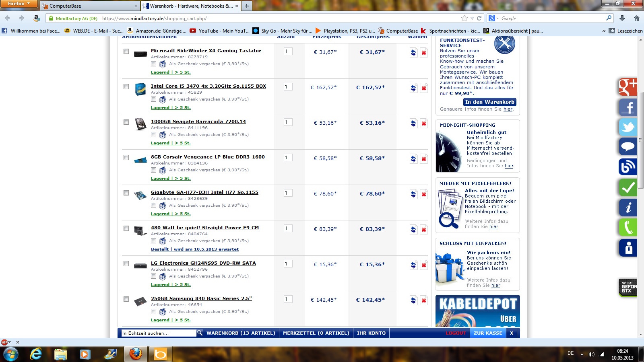Open the Intel Core i5 3470 product link
Image resolution: width=644 pixels, height=362 pixels.
tap(208, 86)
